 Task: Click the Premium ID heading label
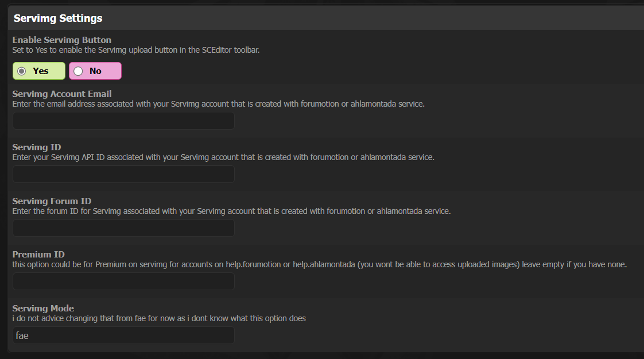(38, 254)
